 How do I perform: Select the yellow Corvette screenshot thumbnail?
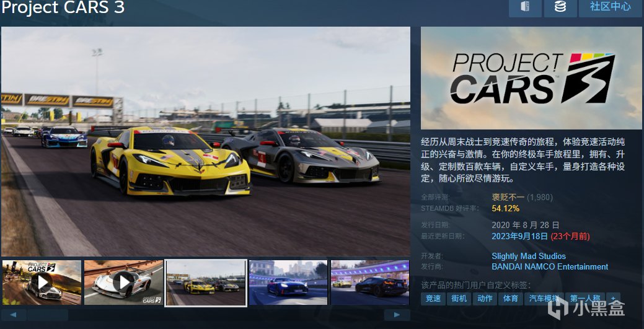[x=206, y=283]
